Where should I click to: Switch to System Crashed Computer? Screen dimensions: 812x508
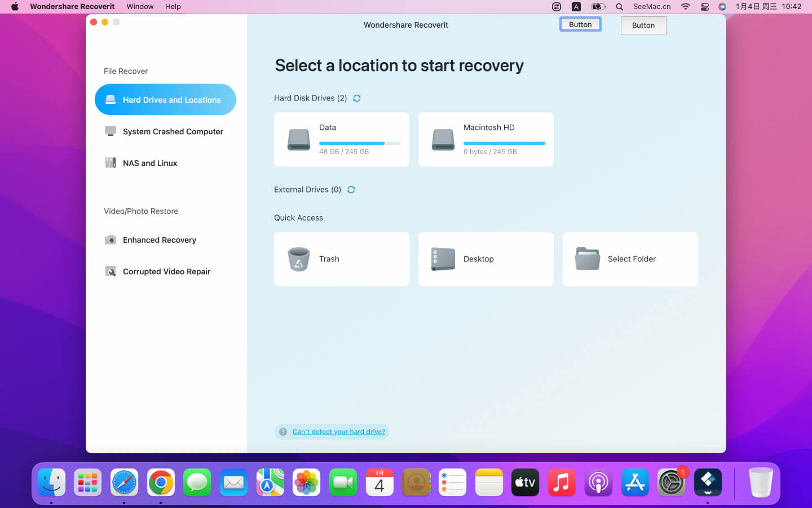(173, 132)
